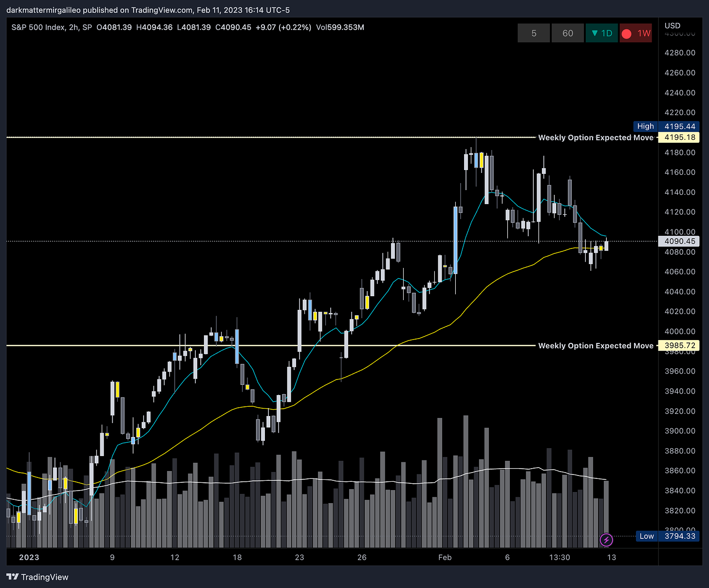This screenshot has height=588, width=709.
Task: Click the 4000.00 price scale label
Action: point(680,331)
